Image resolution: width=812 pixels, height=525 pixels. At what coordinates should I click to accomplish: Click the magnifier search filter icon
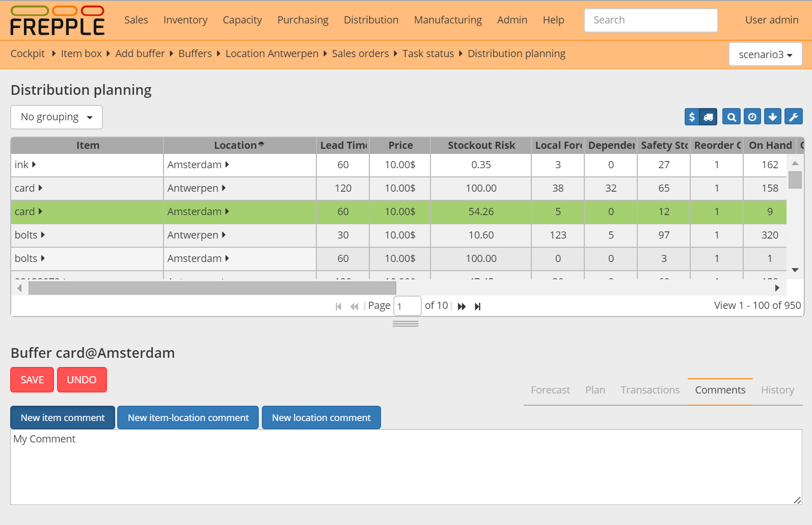[x=731, y=117]
